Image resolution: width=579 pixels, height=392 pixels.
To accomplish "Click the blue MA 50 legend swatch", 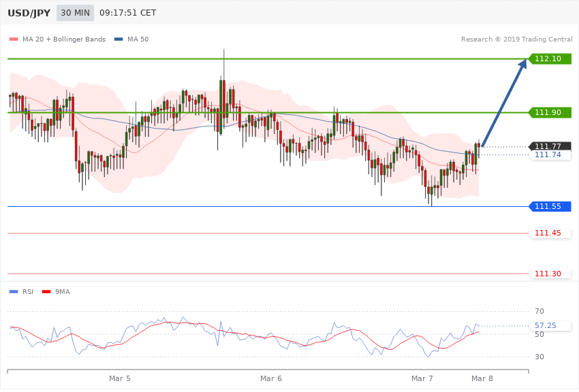I will [119, 39].
